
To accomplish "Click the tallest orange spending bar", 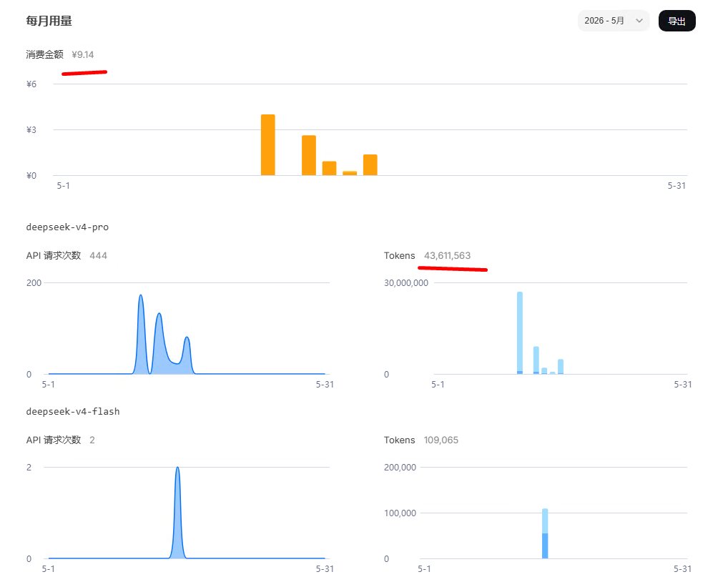I will pos(268,144).
